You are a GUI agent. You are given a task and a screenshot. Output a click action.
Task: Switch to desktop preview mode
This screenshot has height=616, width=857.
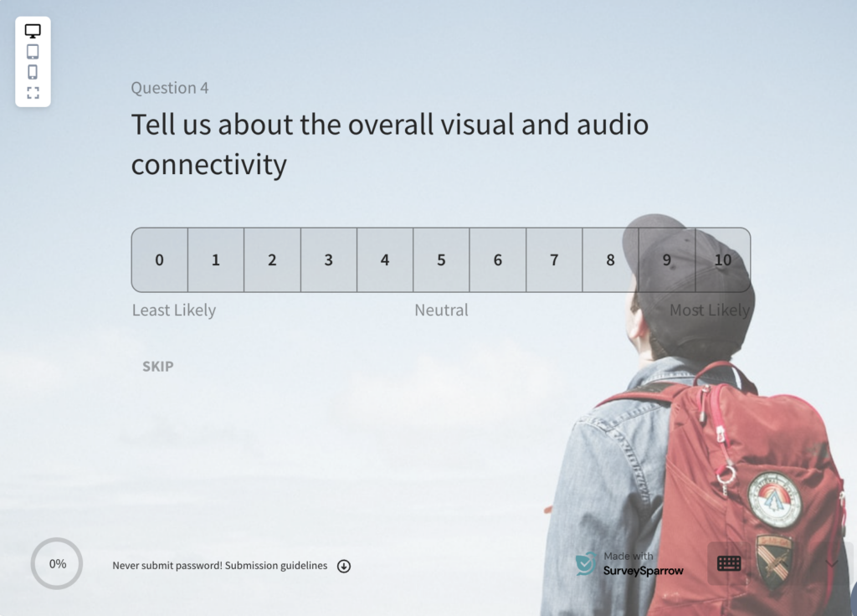point(33,29)
